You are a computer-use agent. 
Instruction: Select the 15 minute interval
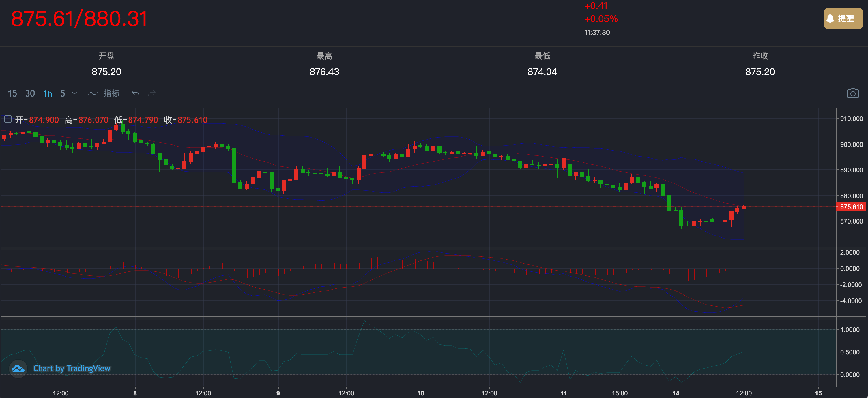(x=12, y=93)
